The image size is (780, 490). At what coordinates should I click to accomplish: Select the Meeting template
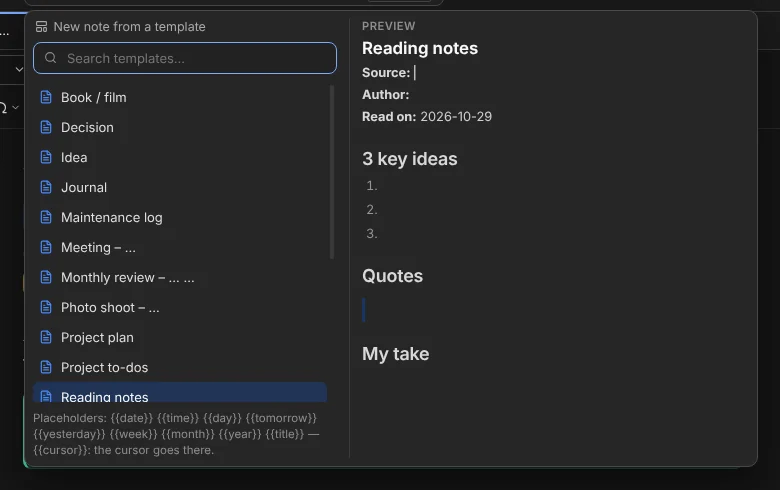pos(180,248)
